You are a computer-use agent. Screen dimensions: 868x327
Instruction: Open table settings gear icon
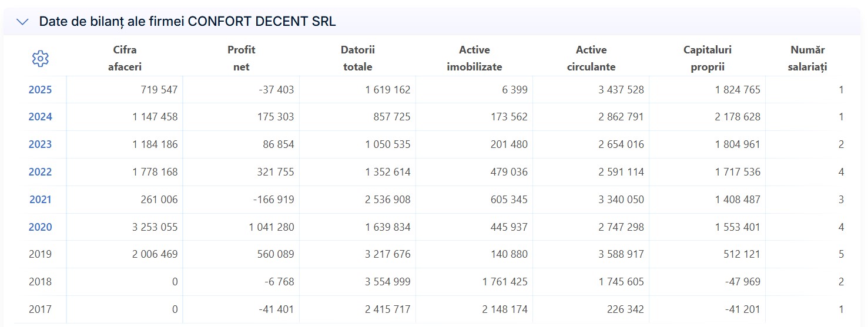(41, 59)
